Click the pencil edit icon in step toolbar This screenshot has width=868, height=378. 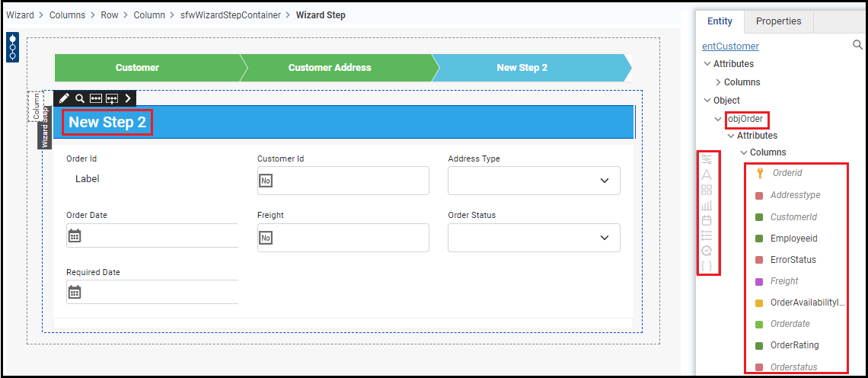[64, 98]
